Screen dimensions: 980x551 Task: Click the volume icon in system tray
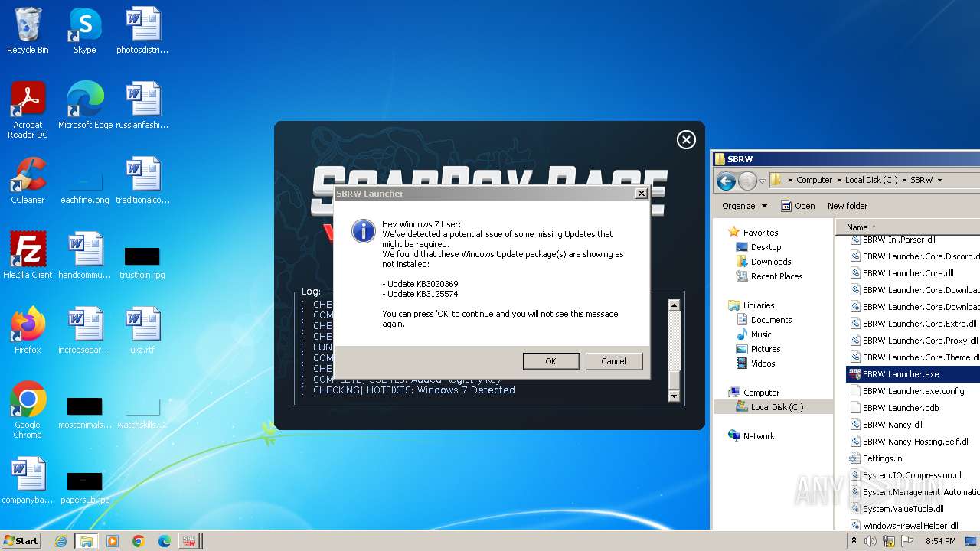click(871, 541)
